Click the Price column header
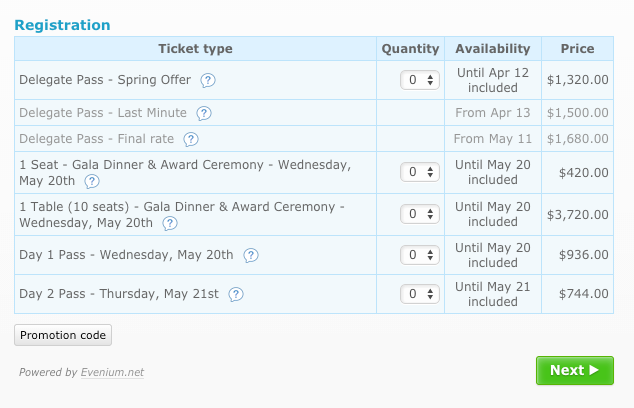 click(x=577, y=49)
